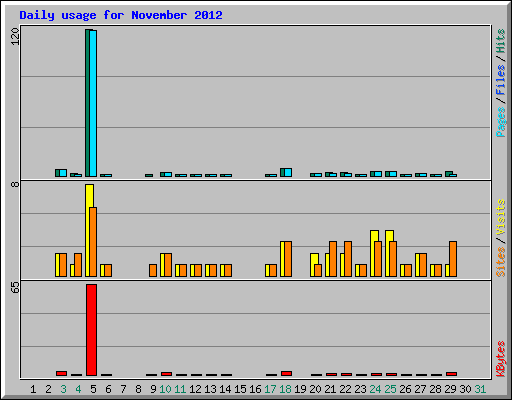Click the 'Visits' legend label
512x400 pixels.
point(501,217)
